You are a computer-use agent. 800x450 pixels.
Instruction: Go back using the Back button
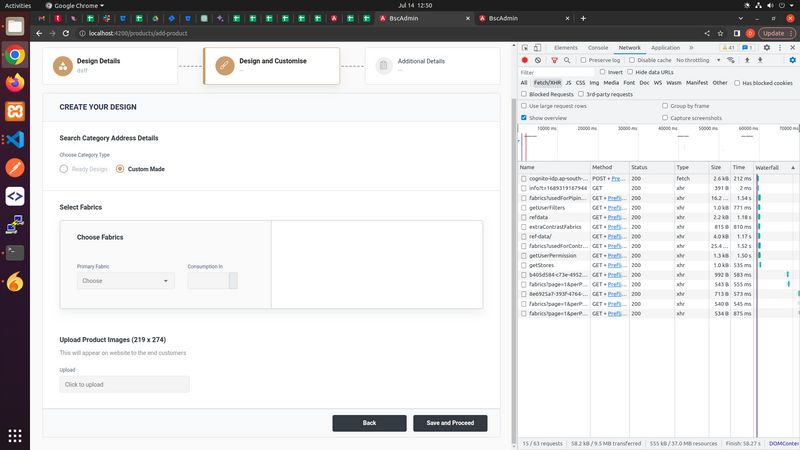(369, 423)
